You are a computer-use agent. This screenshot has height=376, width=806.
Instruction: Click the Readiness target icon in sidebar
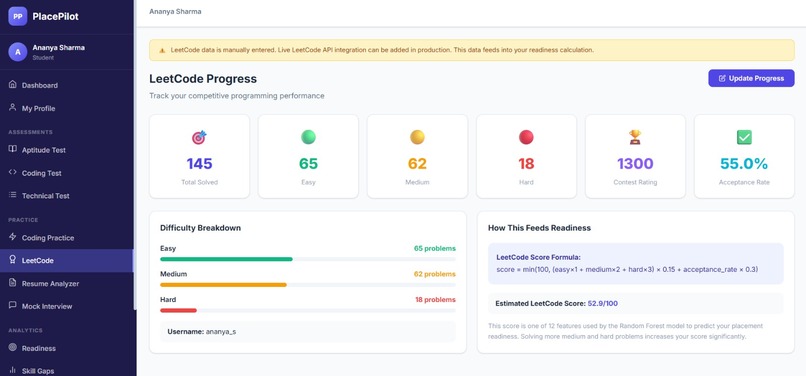13,348
